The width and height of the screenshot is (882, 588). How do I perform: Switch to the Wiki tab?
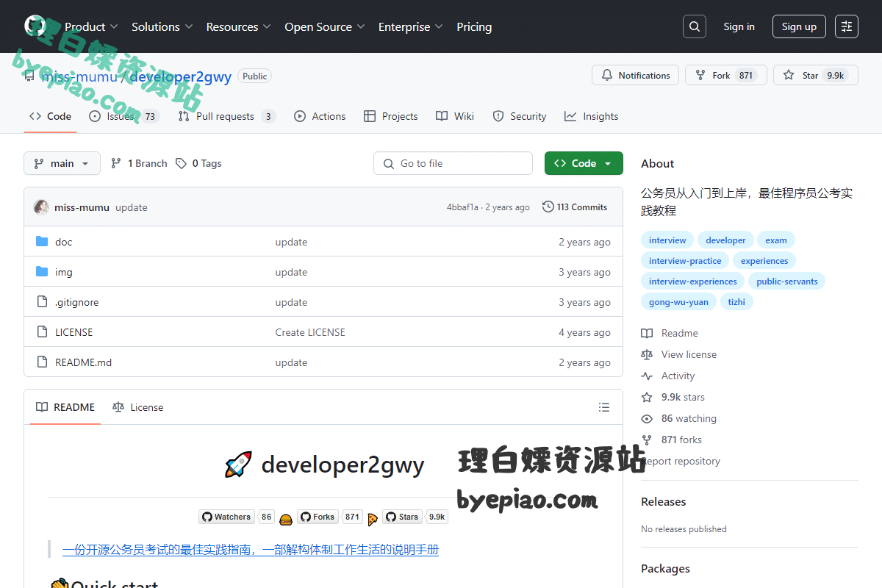(x=455, y=116)
